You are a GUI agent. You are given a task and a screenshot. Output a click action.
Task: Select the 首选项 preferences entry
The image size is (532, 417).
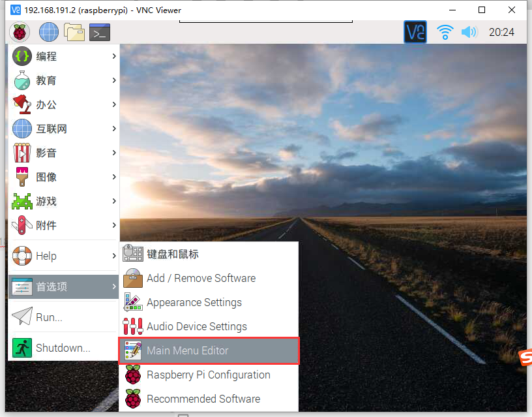(x=63, y=286)
